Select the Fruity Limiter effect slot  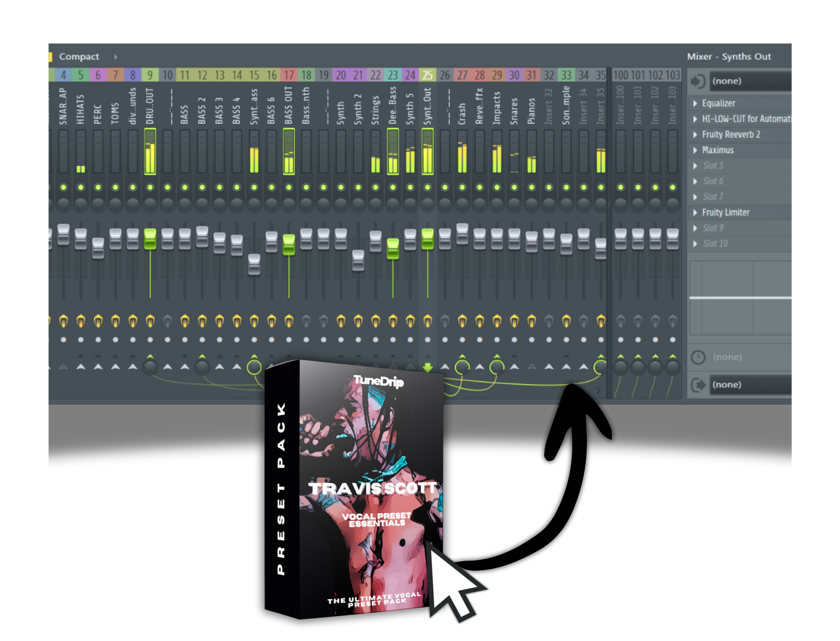726,212
